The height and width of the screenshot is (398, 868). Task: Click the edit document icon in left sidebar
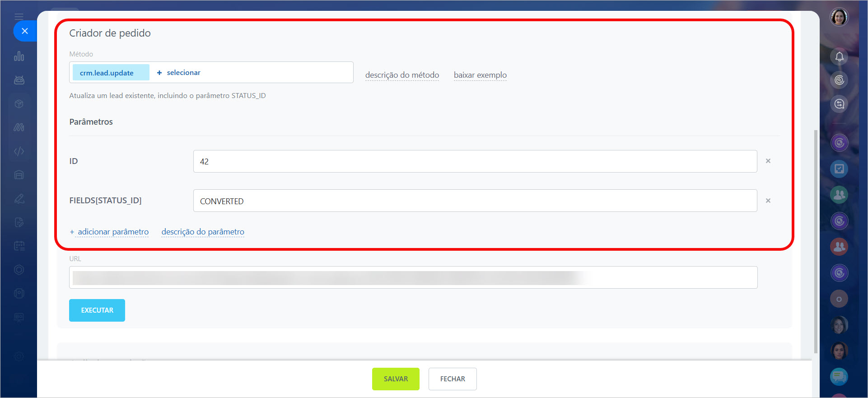pos(19,222)
